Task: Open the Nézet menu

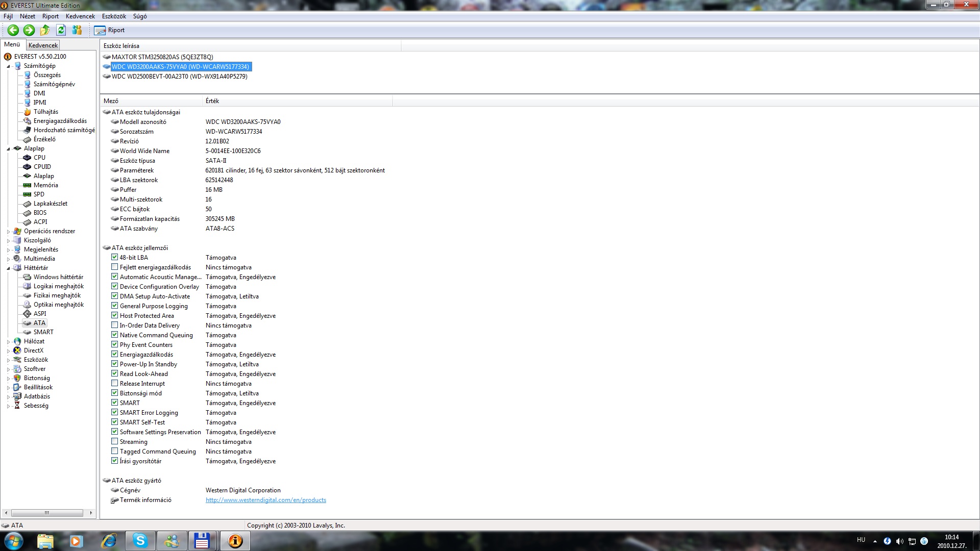Action: click(x=28, y=16)
